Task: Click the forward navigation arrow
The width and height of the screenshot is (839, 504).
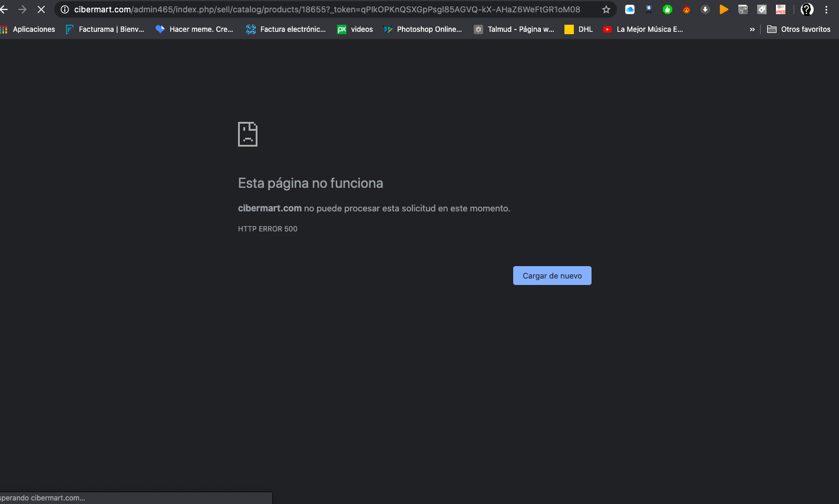Action: click(x=22, y=9)
